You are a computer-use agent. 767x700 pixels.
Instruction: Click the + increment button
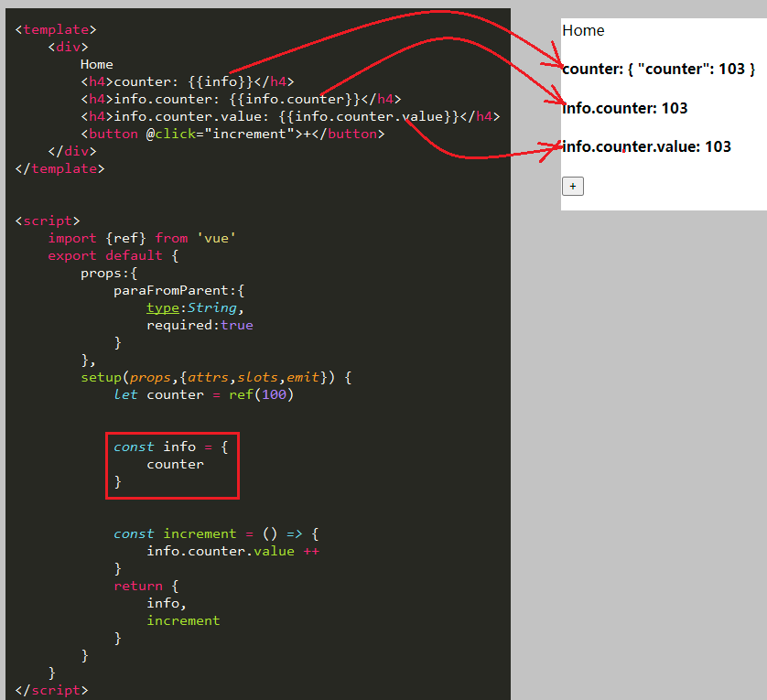coord(573,187)
